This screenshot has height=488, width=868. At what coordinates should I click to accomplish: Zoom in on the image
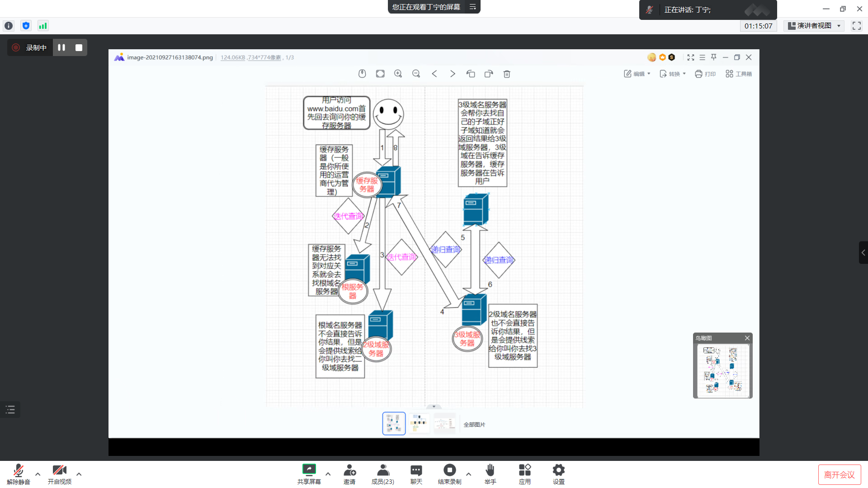398,74
